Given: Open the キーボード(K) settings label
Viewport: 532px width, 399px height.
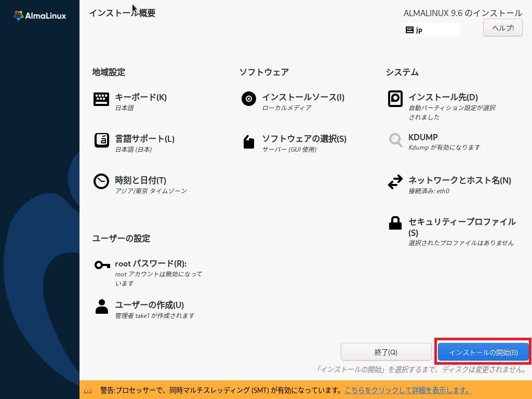Looking at the screenshot, I should click(x=140, y=97).
